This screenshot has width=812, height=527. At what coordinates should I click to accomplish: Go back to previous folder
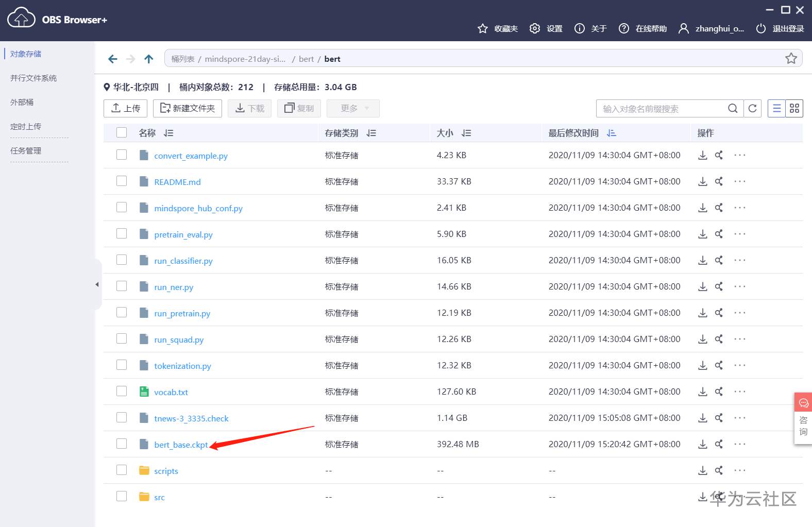click(113, 59)
